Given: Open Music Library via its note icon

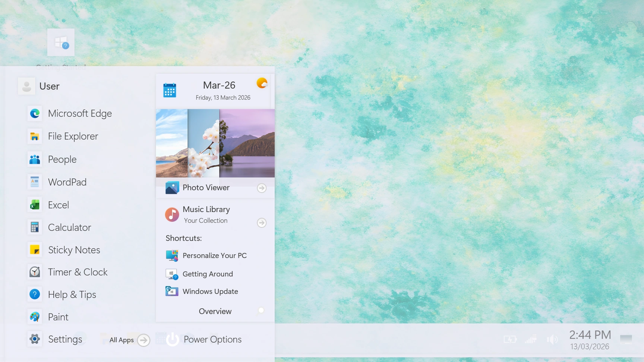Looking at the screenshot, I should (172, 215).
